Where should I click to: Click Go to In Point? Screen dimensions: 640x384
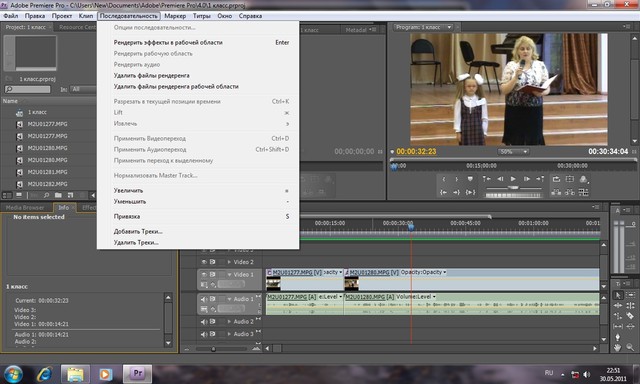click(x=444, y=192)
